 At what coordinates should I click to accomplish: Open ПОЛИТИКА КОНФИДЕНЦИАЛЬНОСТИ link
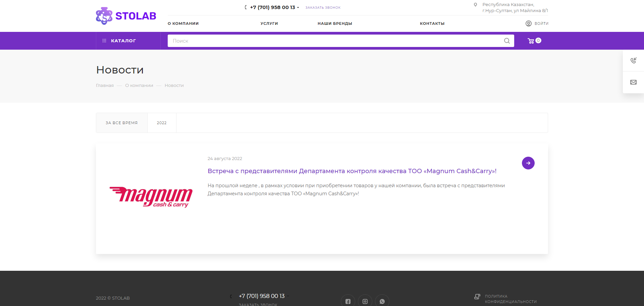click(511, 299)
